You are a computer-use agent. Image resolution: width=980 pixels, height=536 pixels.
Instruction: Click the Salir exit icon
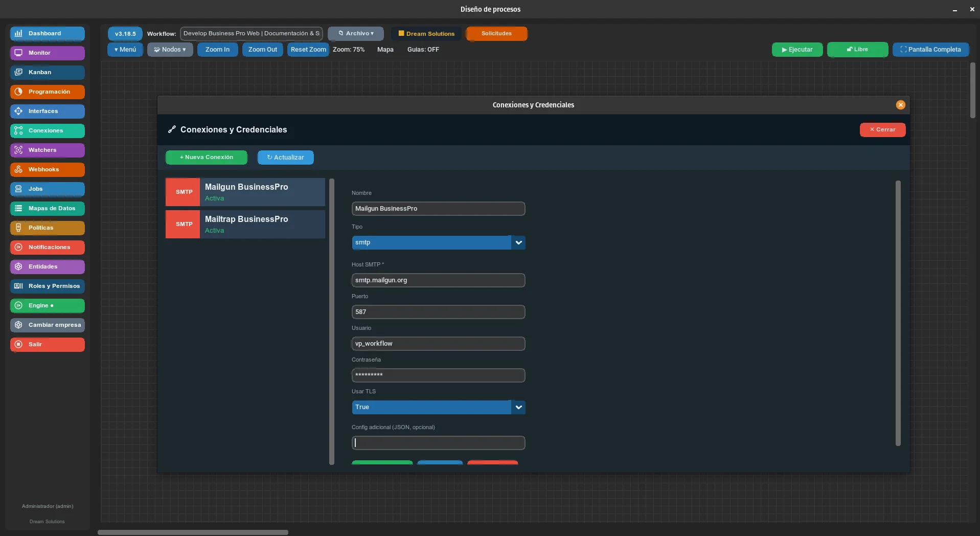tap(18, 344)
